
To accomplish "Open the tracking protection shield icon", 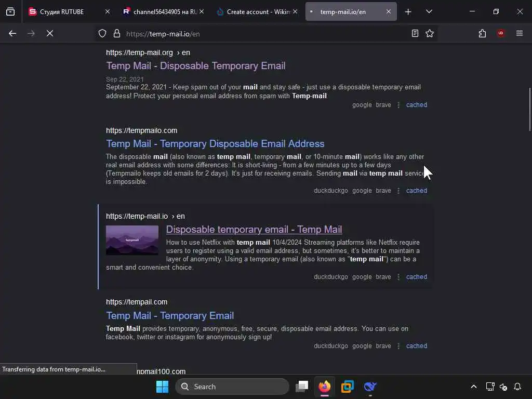I will [102, 34].
